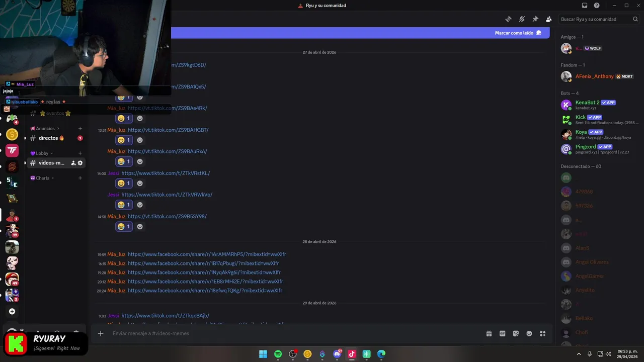The height and width of the screenshot is (362, 644).
Task: Toggle laugh reaction under ZTkVRstKL/ link
Action: coord(124,183)
